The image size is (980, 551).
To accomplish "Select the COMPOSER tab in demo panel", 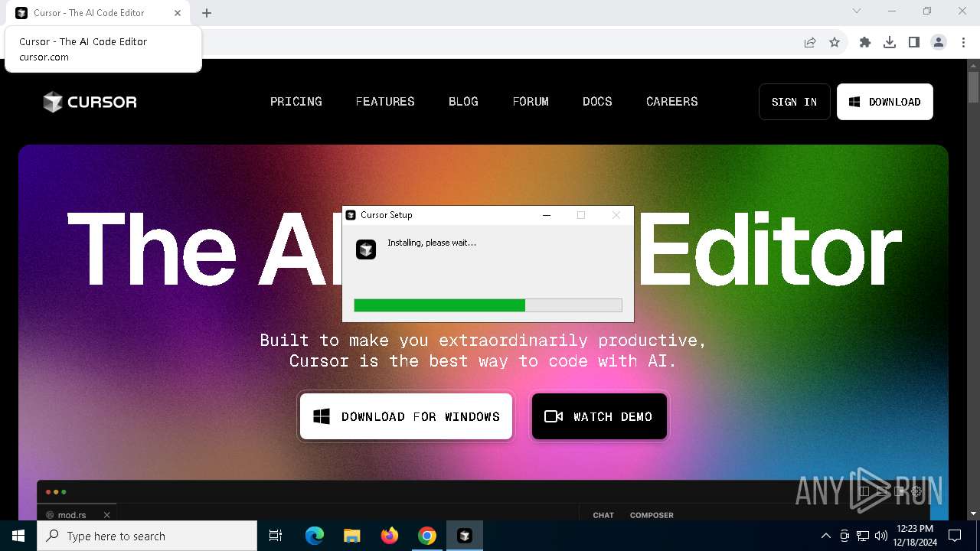I will [x=652, y=515].
